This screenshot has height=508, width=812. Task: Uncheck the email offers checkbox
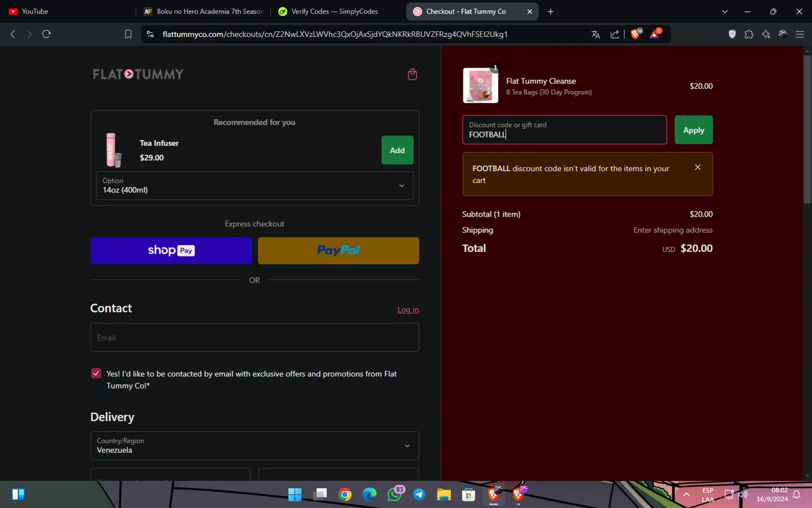96,373
